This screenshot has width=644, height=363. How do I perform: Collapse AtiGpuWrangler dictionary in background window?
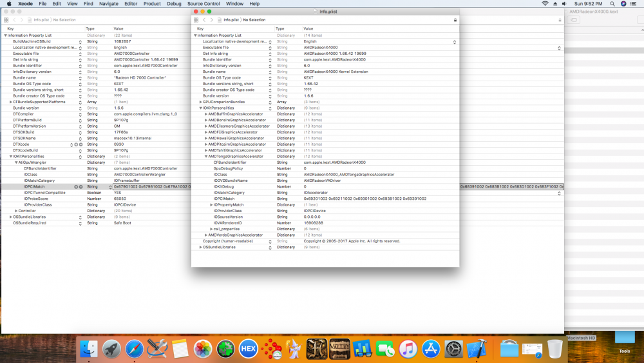point(17,162)
